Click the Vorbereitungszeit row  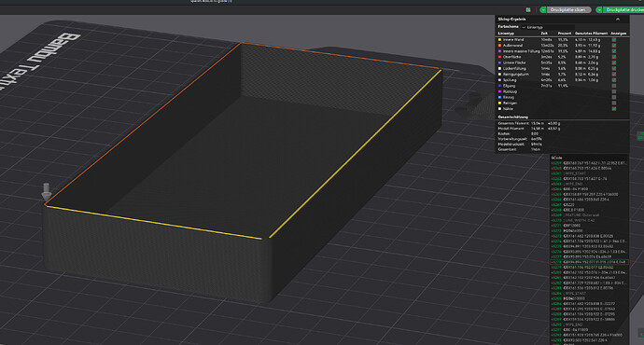pyautogui.click(x=520, y=139)
